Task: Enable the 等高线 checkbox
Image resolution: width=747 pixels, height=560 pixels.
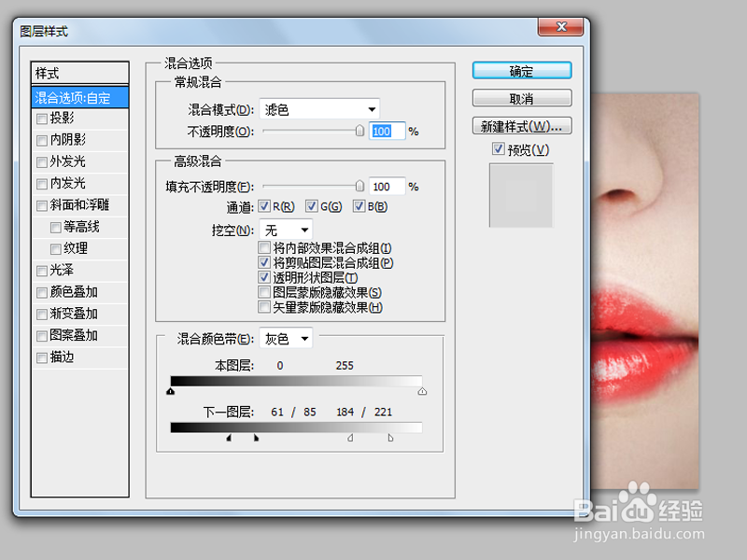Action: (x=56, y=228)
